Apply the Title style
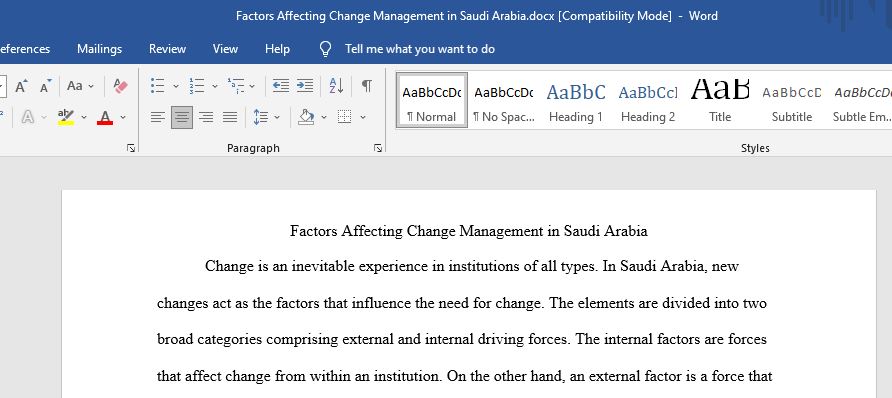The height and width of the screenshot is (398, 892). [720, 100]
